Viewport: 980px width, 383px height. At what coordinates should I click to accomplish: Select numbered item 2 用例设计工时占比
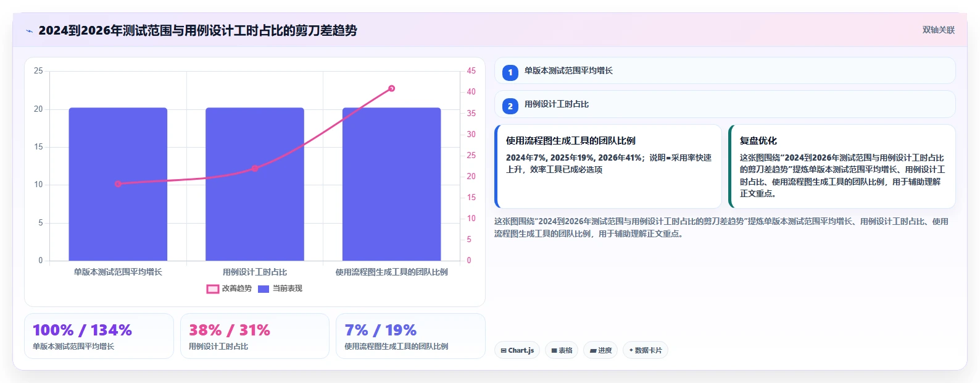(x=725, y=104)
